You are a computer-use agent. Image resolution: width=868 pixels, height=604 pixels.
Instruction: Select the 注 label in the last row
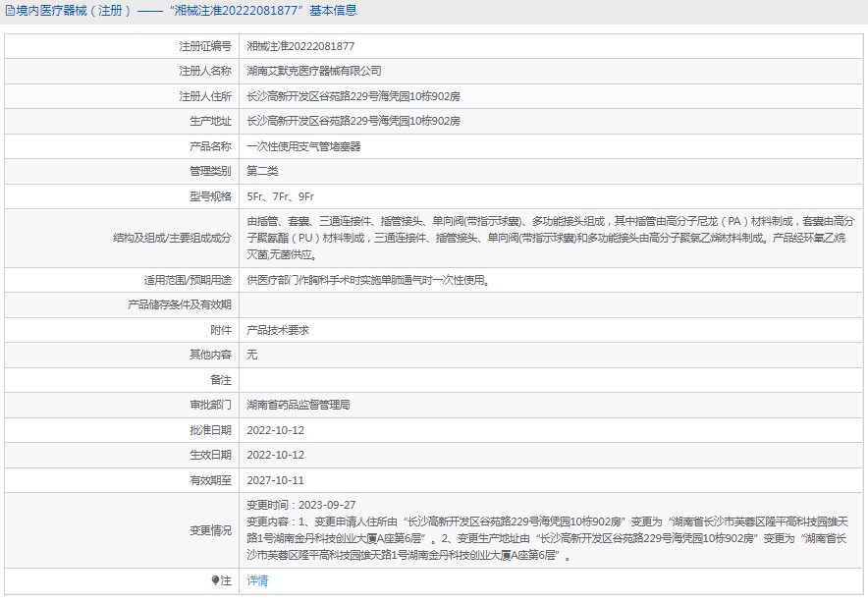(226, 580)
